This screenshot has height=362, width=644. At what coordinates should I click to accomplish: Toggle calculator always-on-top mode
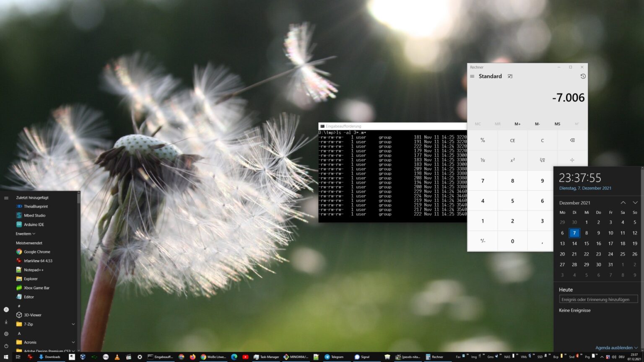click(510, 76)
